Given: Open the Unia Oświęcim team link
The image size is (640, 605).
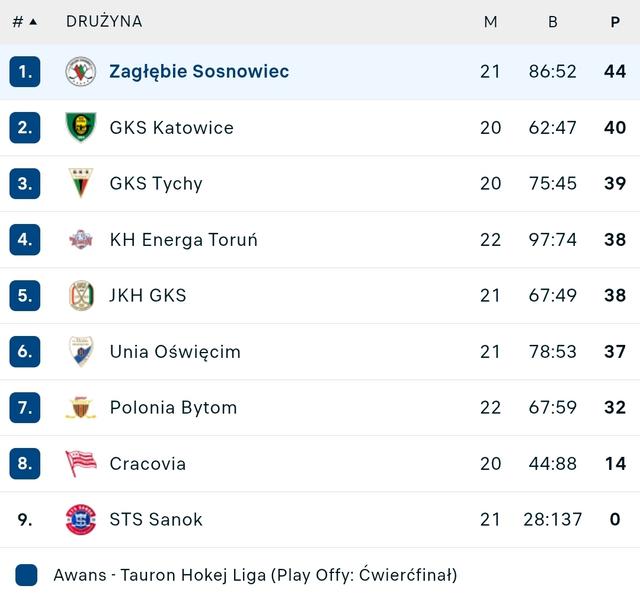Looking at the screenshot, I should click(x=175, y=352).
